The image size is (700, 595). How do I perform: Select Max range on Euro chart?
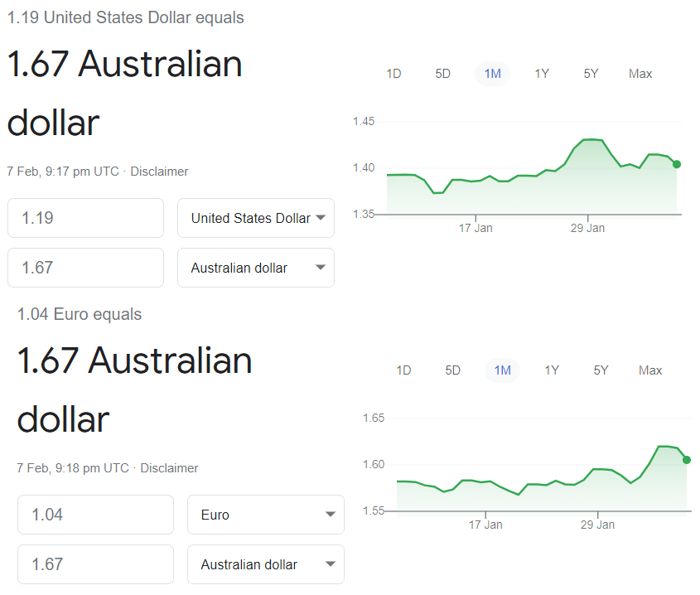[x=650, y=370]
